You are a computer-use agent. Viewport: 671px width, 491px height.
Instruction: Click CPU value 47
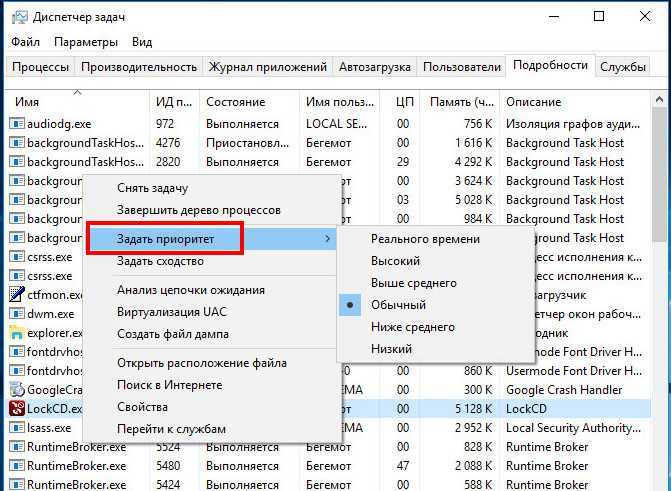click(403, 466)
